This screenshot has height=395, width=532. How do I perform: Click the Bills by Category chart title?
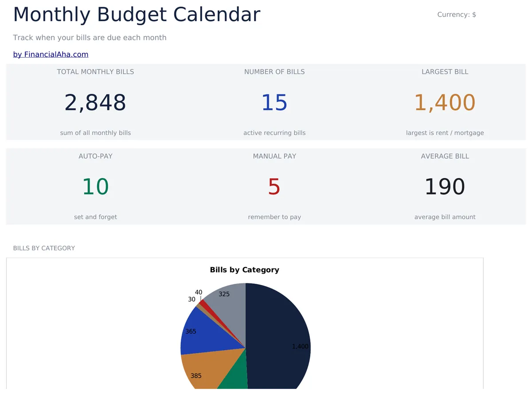coord(244,270)
